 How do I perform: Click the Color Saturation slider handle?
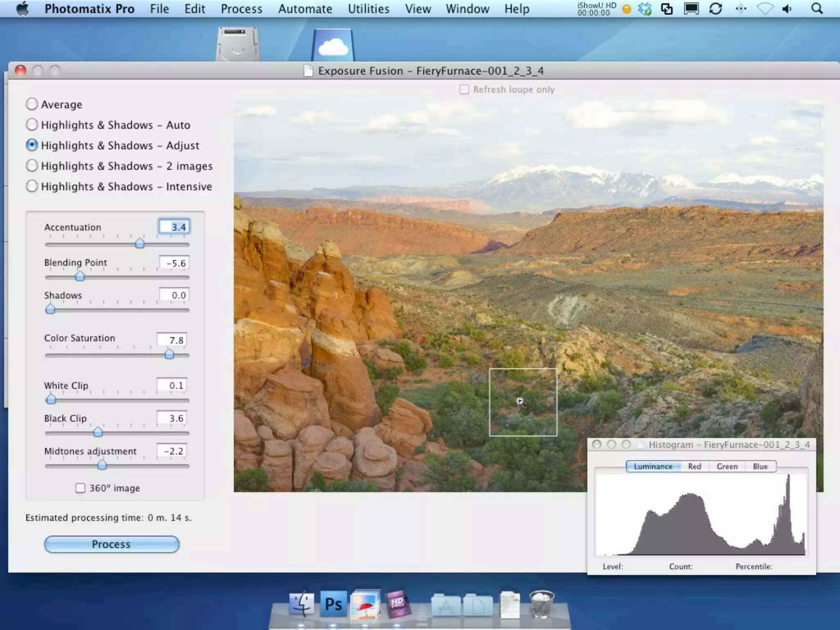coord(169,354)
